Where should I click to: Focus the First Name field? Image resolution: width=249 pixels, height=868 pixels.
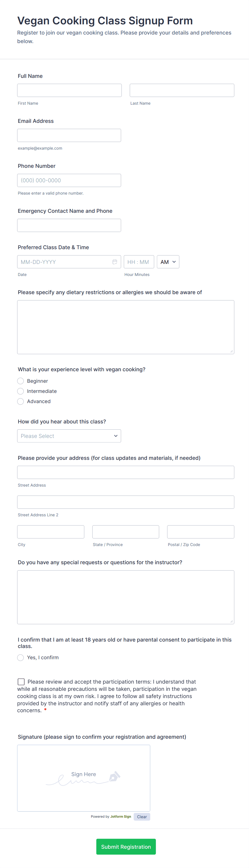pos(69,90)
